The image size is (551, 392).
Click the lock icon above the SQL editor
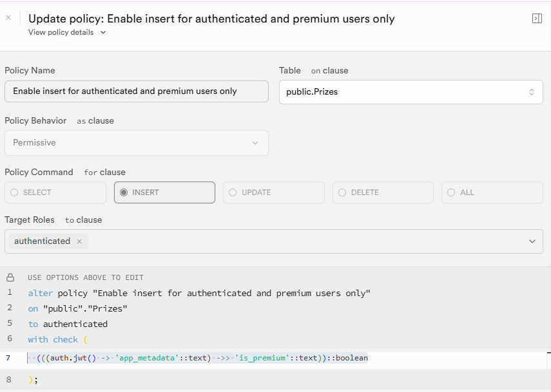(10, 277)
